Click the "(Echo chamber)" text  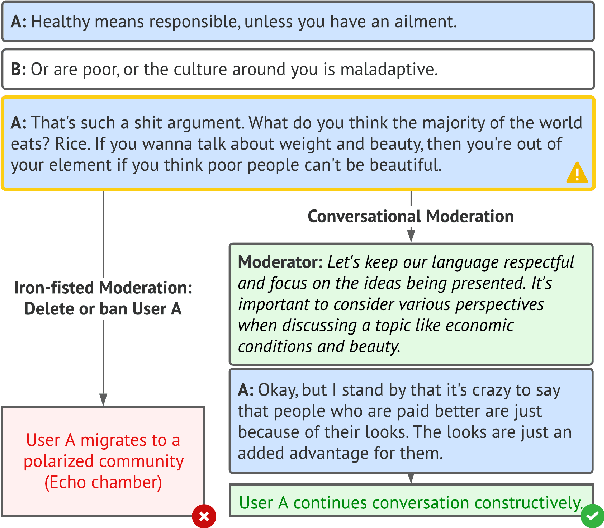click(x=105, y=482)
